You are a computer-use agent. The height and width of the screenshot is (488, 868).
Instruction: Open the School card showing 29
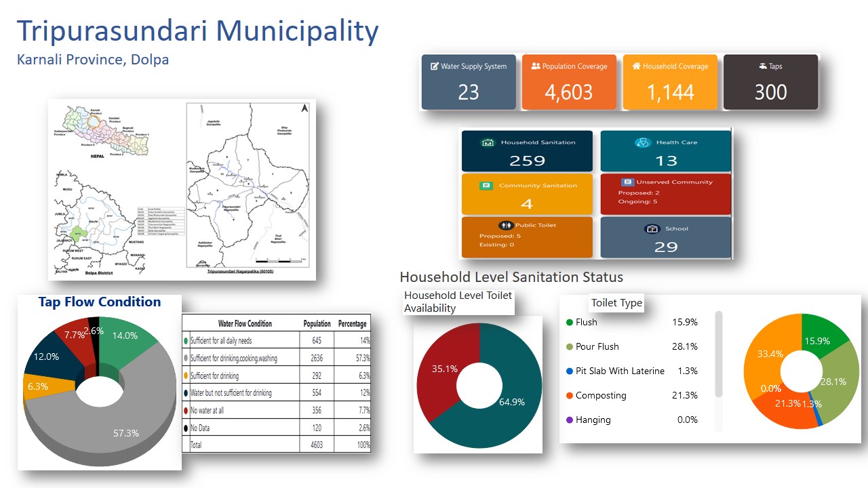coord(666,238)
